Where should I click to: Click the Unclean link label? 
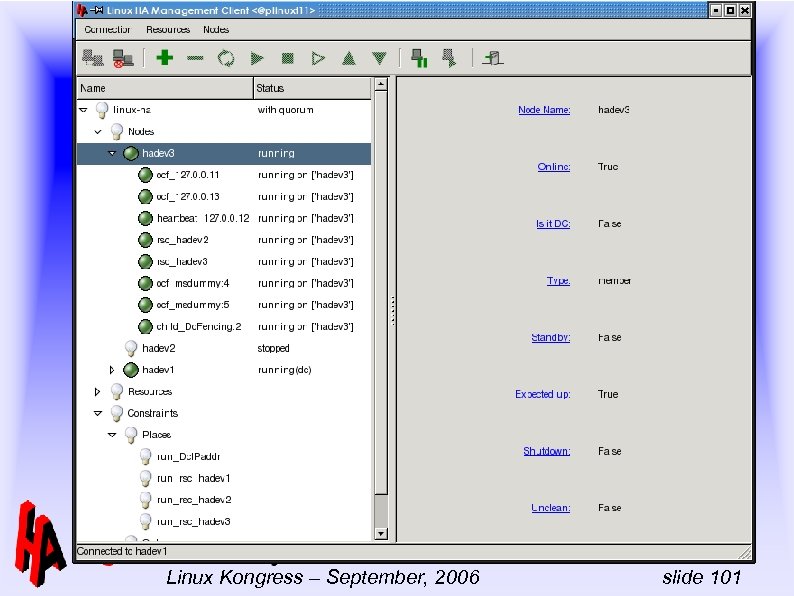pyautogui.click(x=551, y=508)
